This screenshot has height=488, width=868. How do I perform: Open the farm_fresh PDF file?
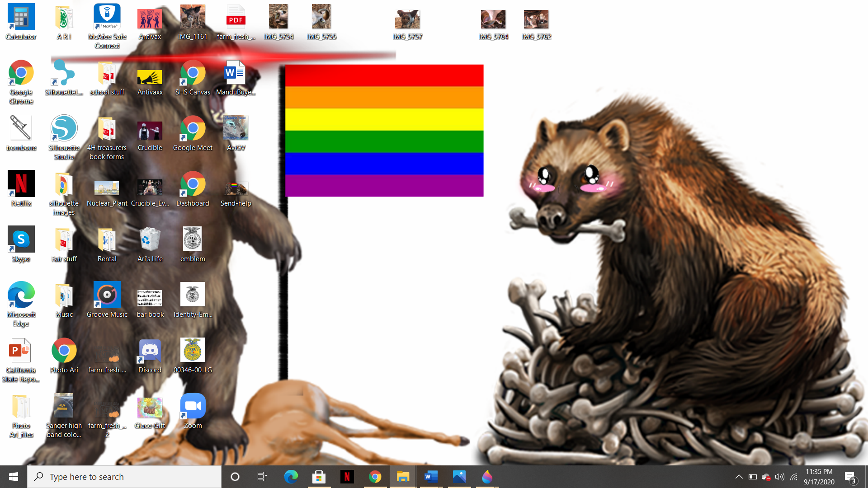tap(236, 18)
